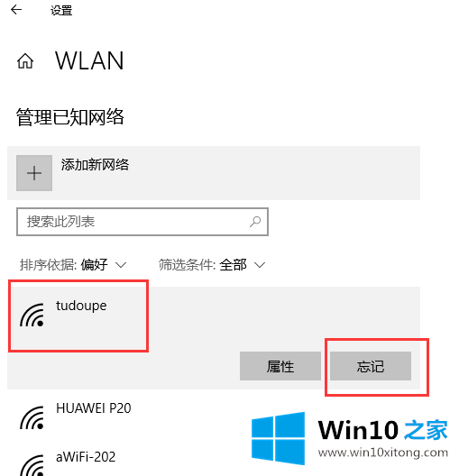
Task: Click the HUAWEI P20 Wi-Fi icon
Action: (32, 417)
